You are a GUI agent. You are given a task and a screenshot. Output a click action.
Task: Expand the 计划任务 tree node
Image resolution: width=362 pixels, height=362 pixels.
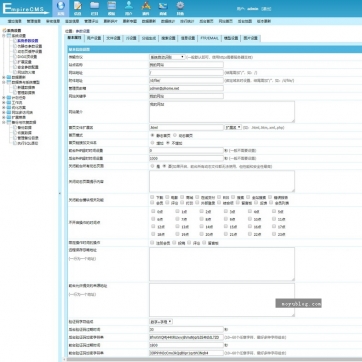click(x=4, y=98)
